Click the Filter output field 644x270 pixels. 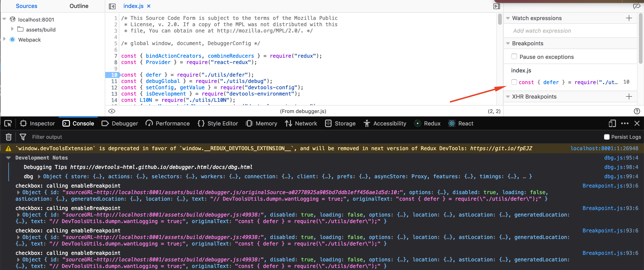47,137
